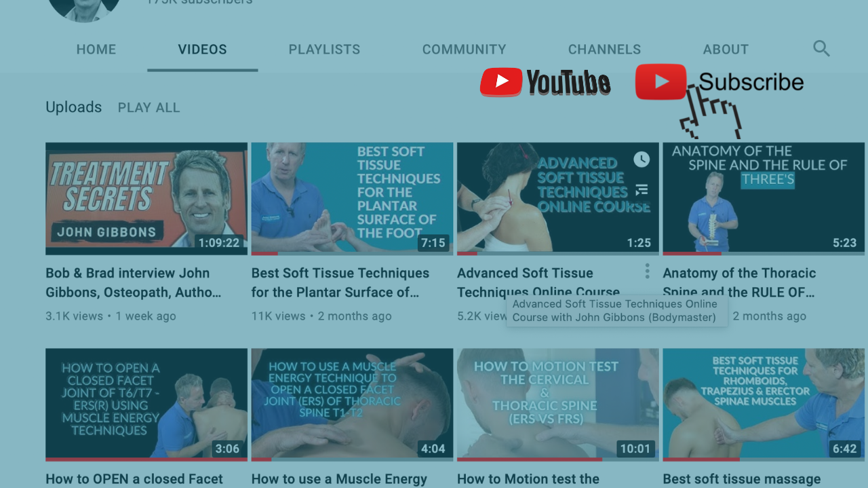This screenshot has width=868, height=488.
Task: Click the Uploads section heading
Action: 73,107
